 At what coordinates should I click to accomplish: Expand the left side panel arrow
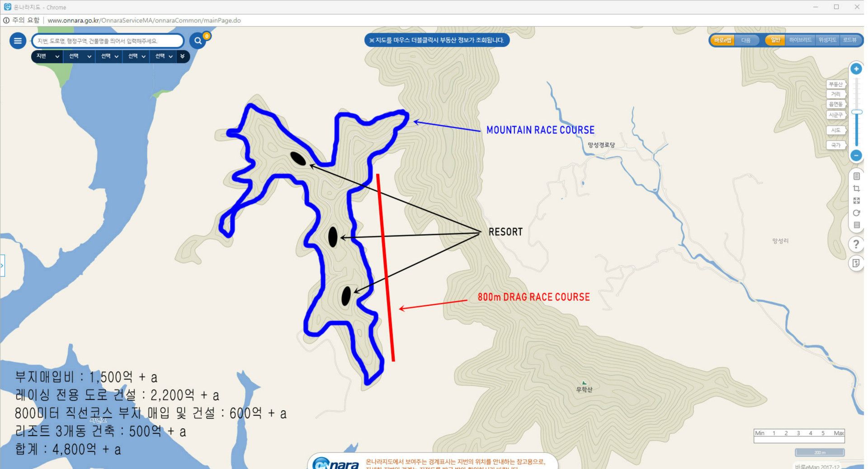(x=2, y=265)
